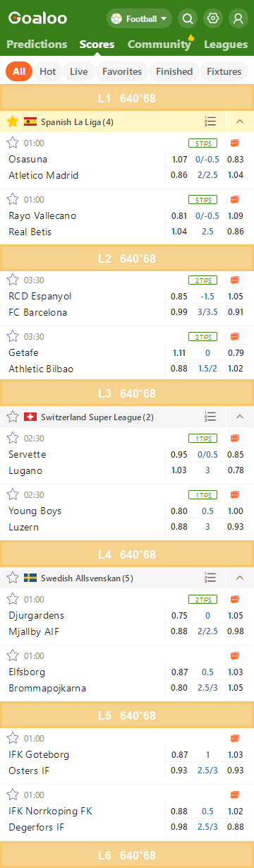The width and height of the screenshot is (254, 868).
Task: Open standings list icon for Spanish La Liga
Action: (210, 121)
